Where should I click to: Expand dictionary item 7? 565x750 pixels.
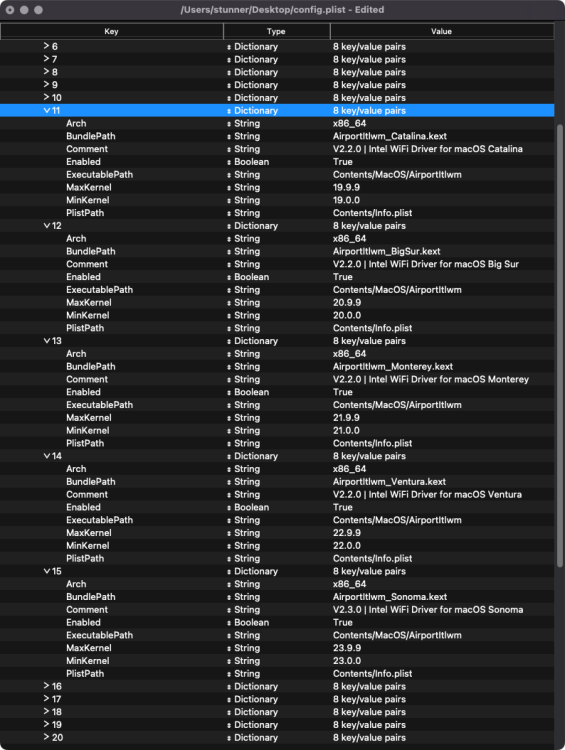tap(46, 59)
